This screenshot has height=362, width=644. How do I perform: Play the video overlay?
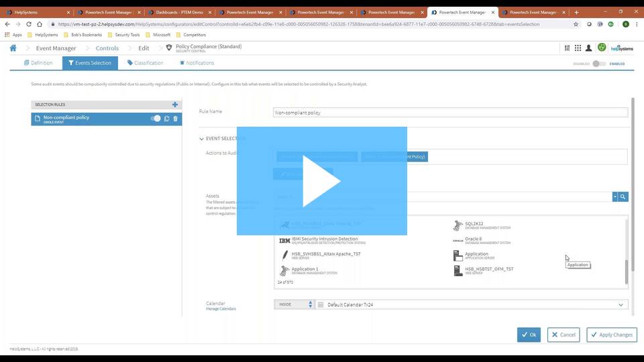pos(322,181)
